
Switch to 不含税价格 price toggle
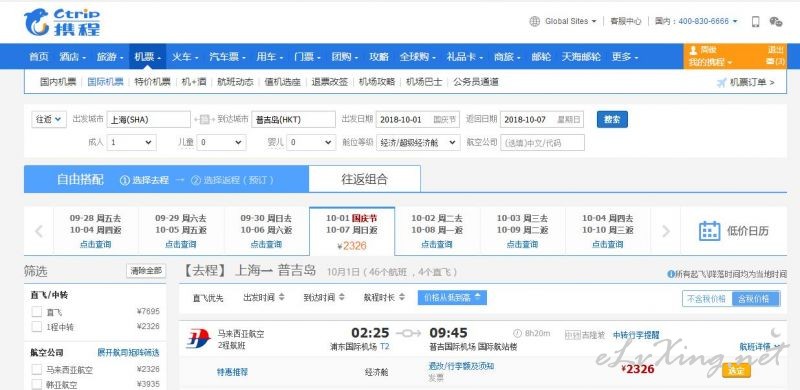click(x=707, y=299)
